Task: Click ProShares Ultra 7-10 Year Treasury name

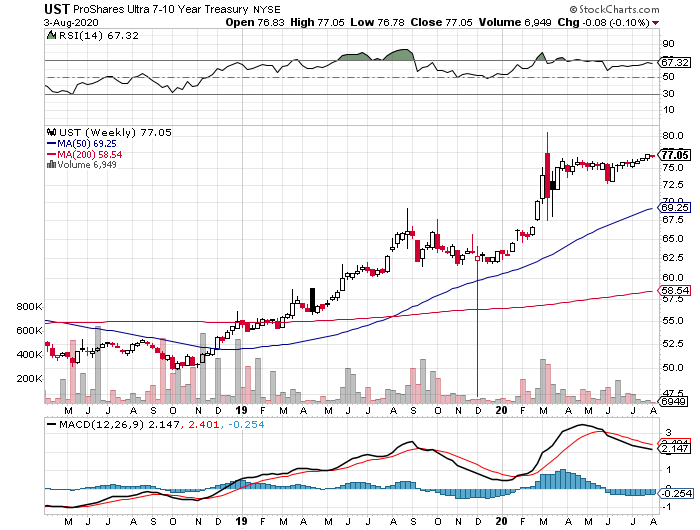Action: tap(160, 9)
